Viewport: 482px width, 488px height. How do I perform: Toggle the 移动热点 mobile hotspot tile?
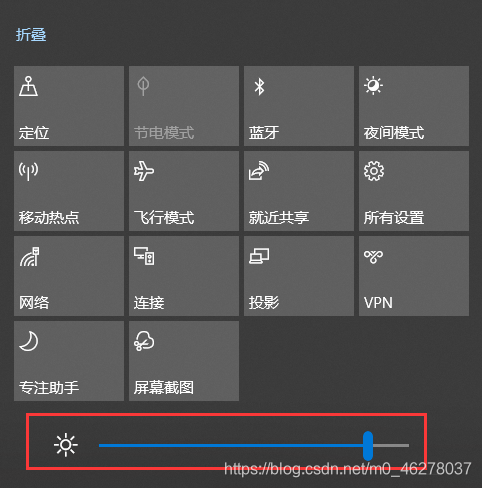click(x=69, y=191)
